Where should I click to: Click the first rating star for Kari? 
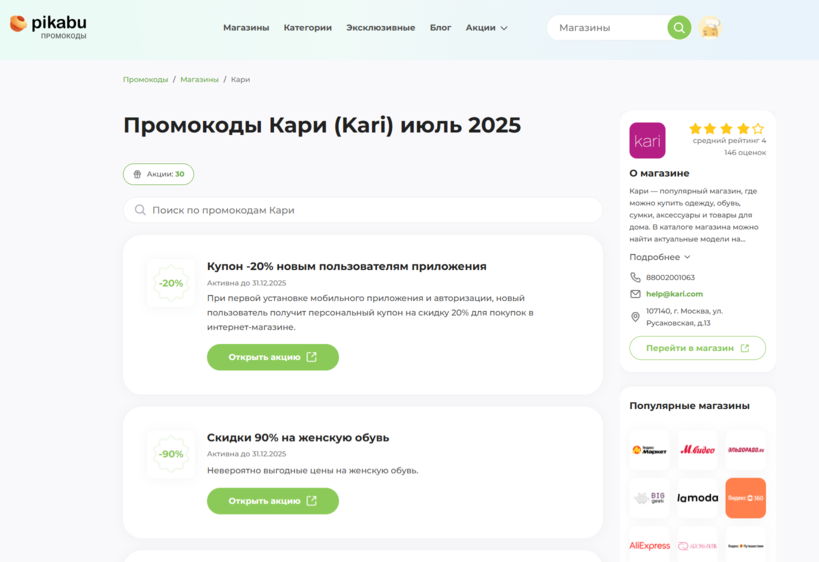pyautogui.click(x=695, y=128)
